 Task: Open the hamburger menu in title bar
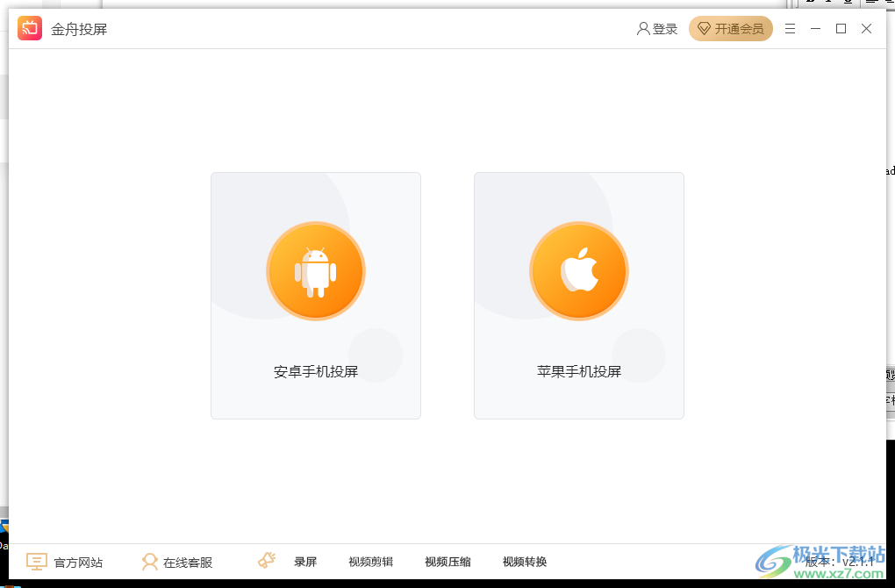point(790,29)
